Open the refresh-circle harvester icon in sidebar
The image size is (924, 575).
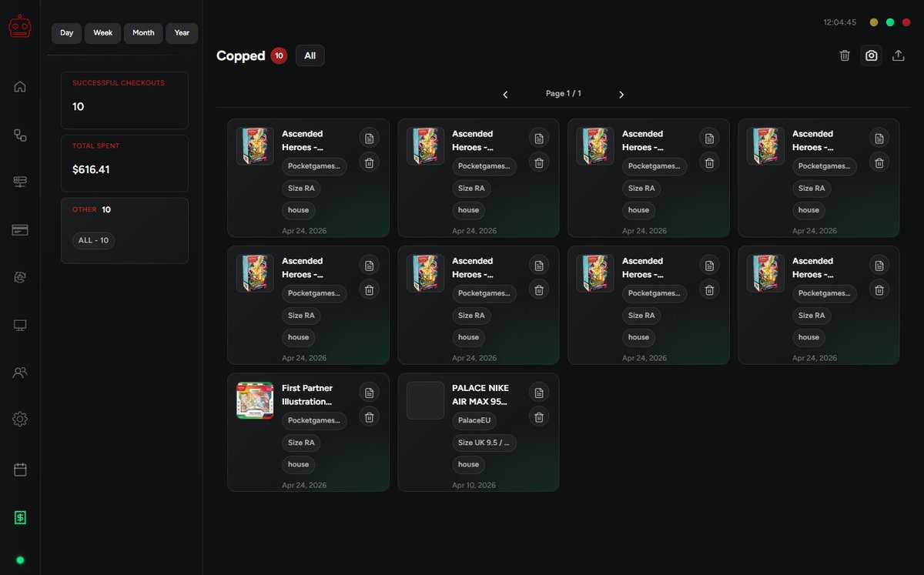[x=20, y=278]
